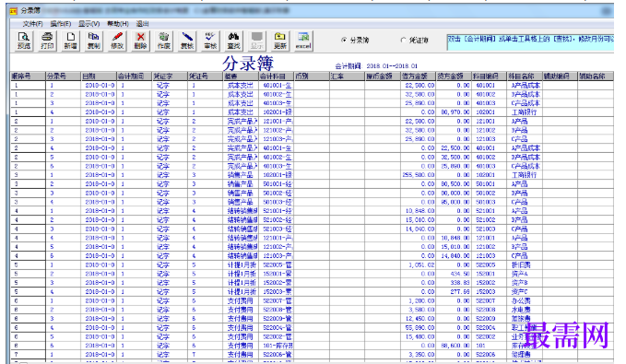Click the 删除 (delete) red X icon
The width and height of the screenshot is (626, 364).
[140, 41]
